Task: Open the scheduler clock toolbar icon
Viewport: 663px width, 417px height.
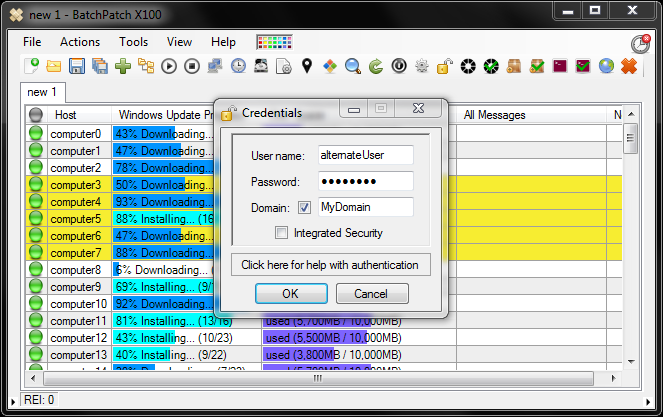Action: (238, 66)
